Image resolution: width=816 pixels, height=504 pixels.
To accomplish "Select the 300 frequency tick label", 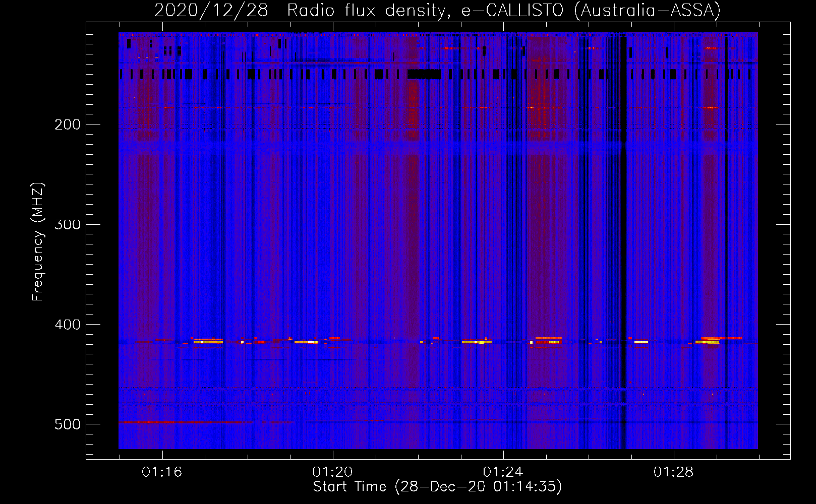I will 68,224.
